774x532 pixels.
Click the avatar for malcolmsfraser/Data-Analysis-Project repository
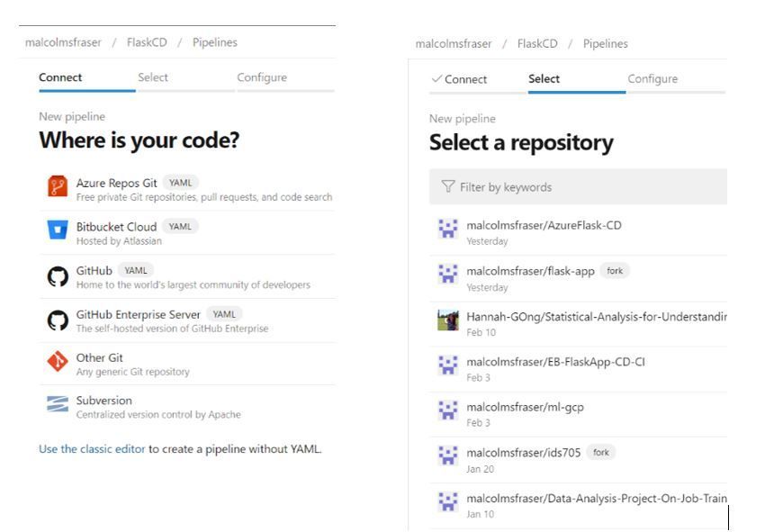tap(447, 501)
